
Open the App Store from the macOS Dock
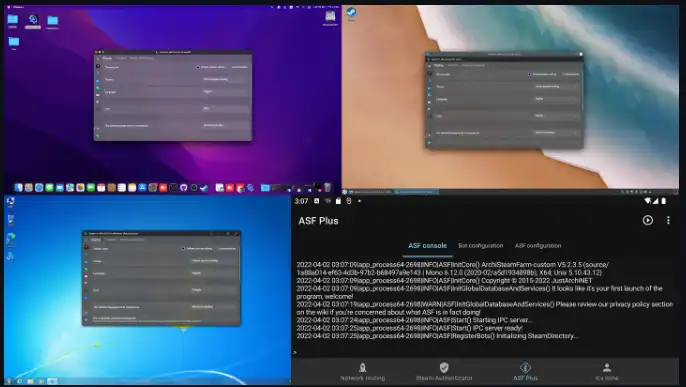[143, 188]
